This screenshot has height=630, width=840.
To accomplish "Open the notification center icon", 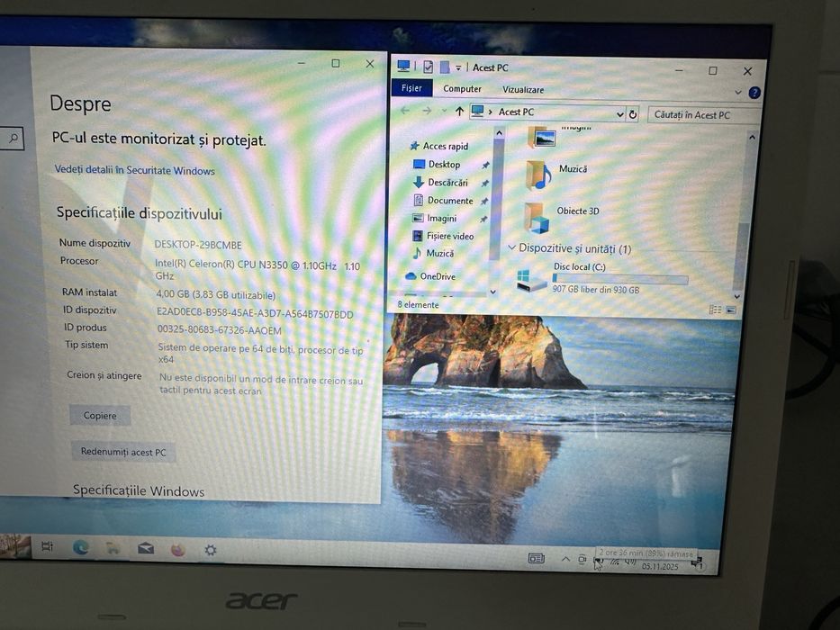I will (x=697, y=563).
